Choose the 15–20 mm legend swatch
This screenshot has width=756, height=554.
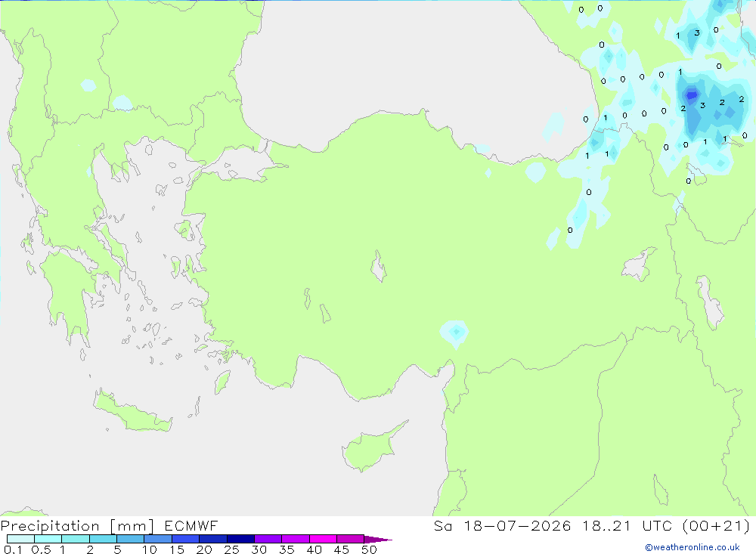pos(186,539)
